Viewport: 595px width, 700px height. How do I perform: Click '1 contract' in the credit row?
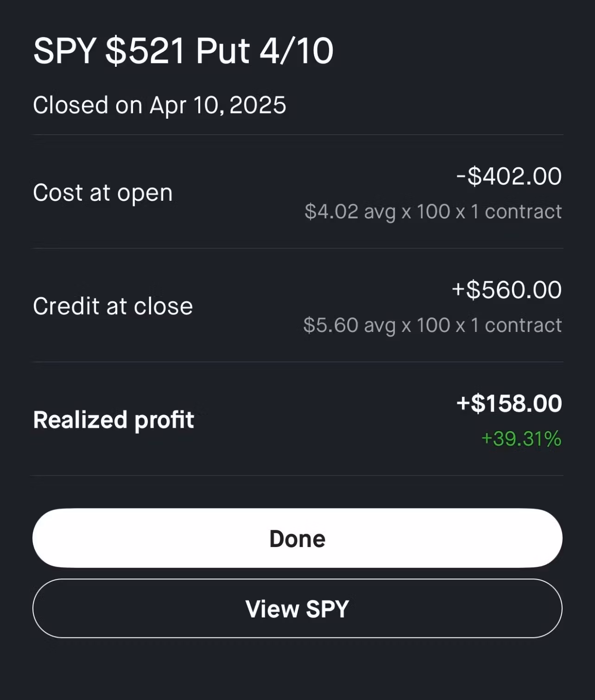(x=516, y=325)
